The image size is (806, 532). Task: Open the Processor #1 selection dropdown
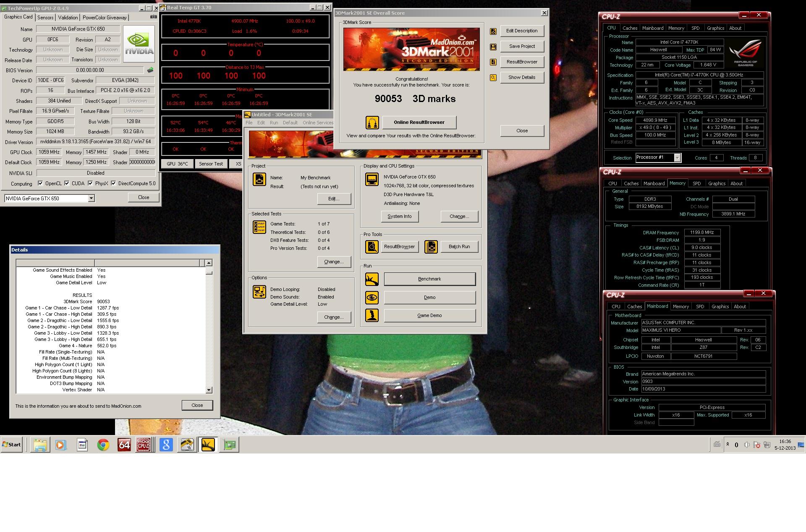pos(677,158)
